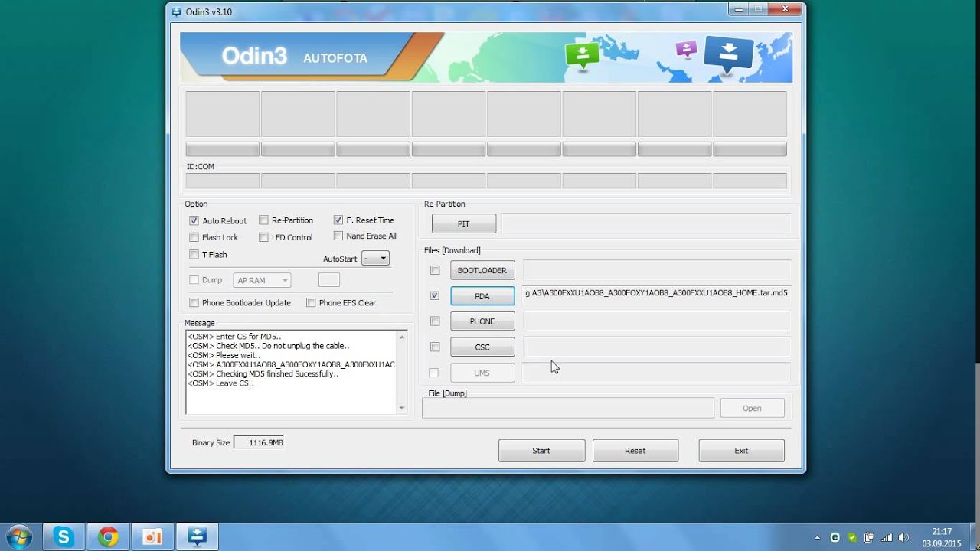Viewport: 980px width, 551px height.
Task: Tick the PHONE file checkbox
Action: [435, 321]
